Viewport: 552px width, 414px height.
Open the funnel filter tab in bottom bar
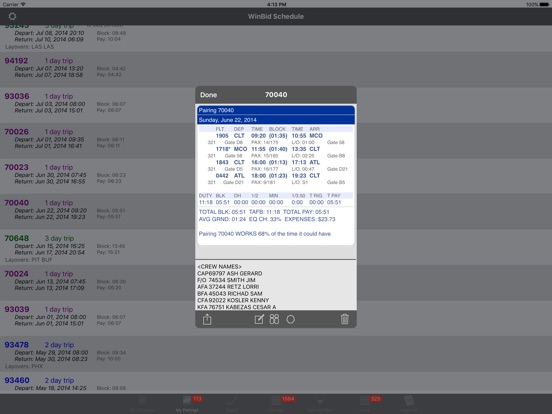(320, 403)
